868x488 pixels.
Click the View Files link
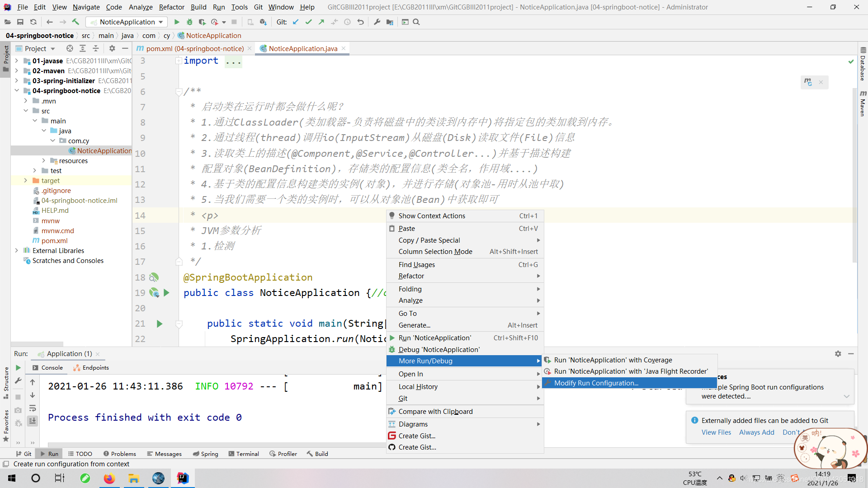coord(716,432)
